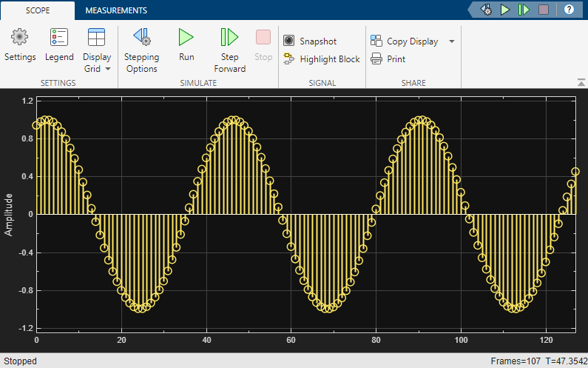The width and height of the screenshot is (588, 368).
Task: Open Help from the question mark icon
Action: pyautogui.click(x=569, y=10)
